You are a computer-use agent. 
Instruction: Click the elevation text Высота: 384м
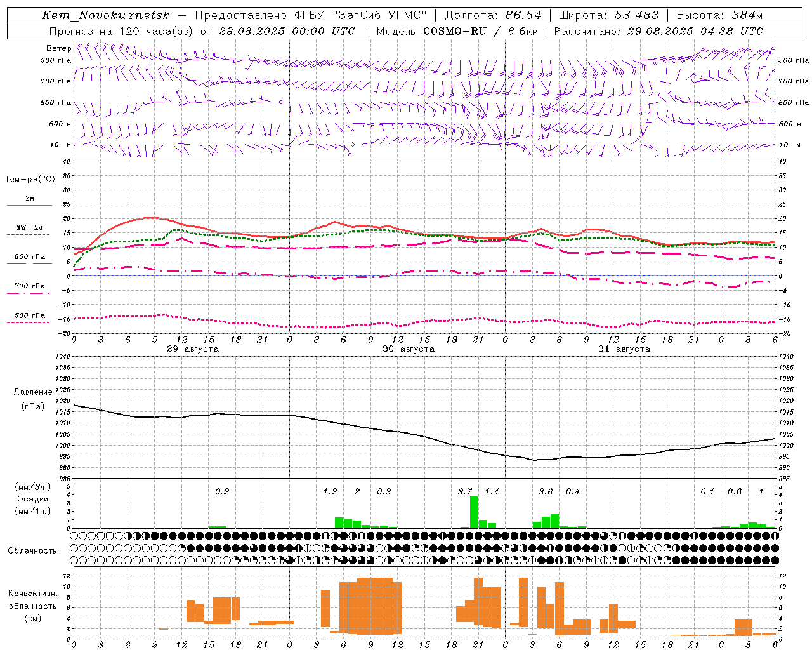click(719, 15)
